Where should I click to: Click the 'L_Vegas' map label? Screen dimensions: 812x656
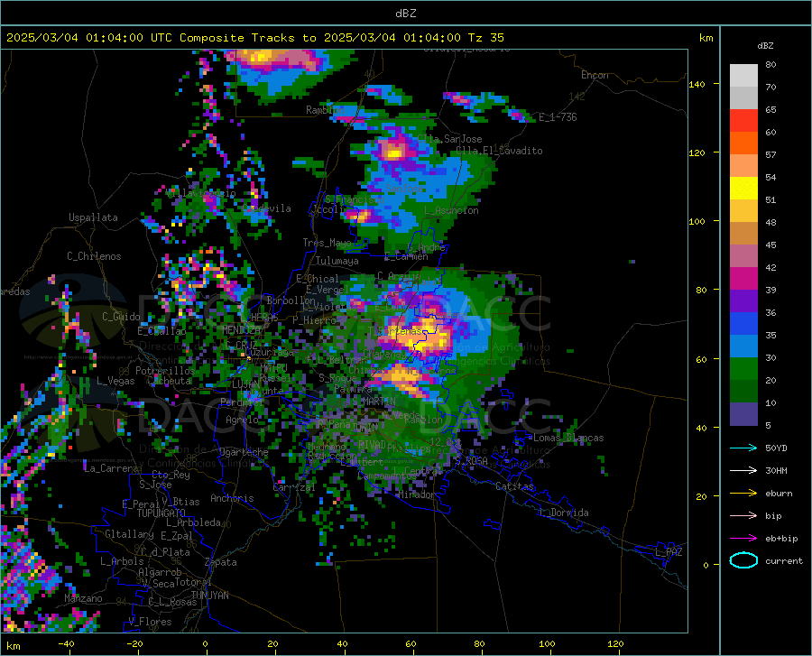115,381
